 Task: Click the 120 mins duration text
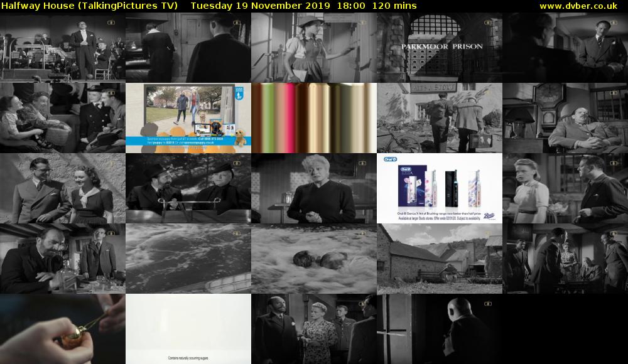(394, 6)
